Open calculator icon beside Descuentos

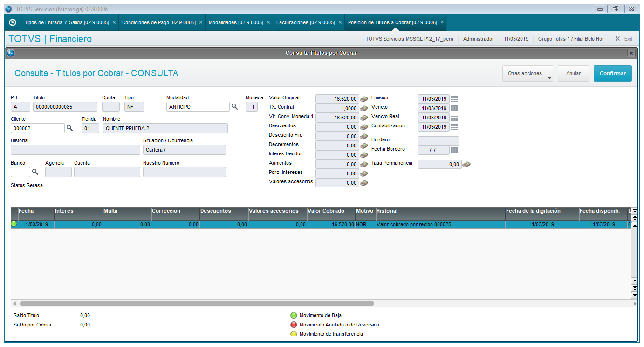[364, 127]
